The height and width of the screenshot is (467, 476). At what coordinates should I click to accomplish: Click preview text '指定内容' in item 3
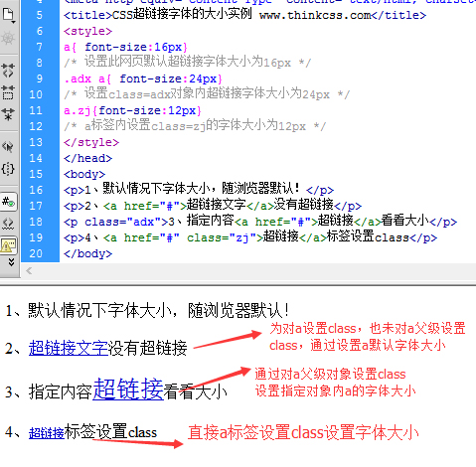pos(61,391)
